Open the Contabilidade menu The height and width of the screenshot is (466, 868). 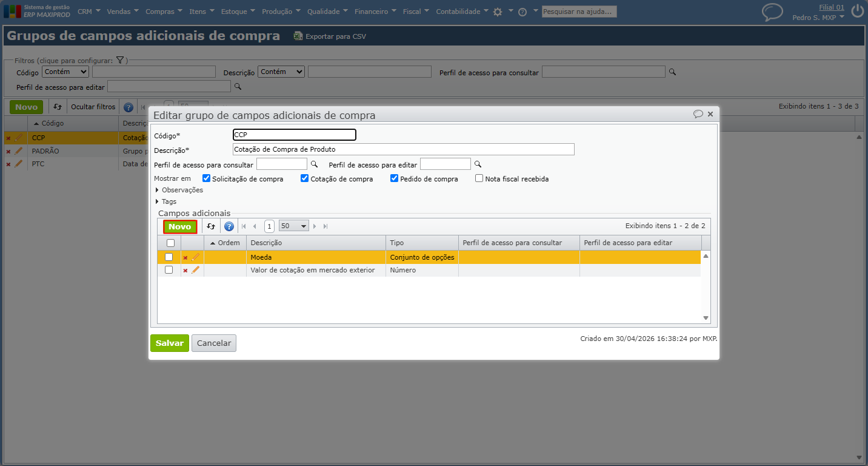tap(462, 11)
